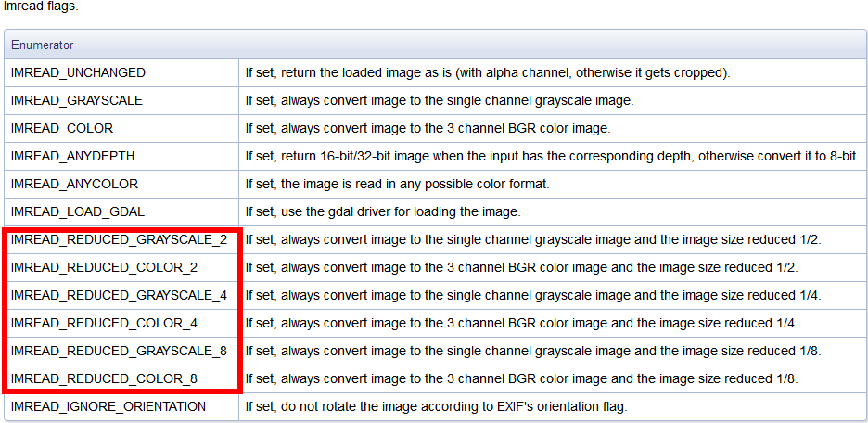Click the IMREAD_UNCHANGED enumerator name

(78, 72)
